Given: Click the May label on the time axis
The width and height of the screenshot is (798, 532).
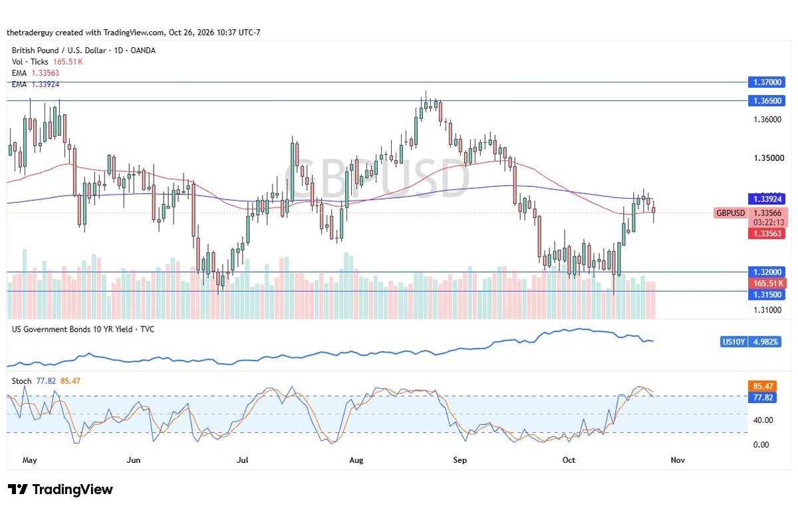Looking at the screenshot, I should coord(29,460).
